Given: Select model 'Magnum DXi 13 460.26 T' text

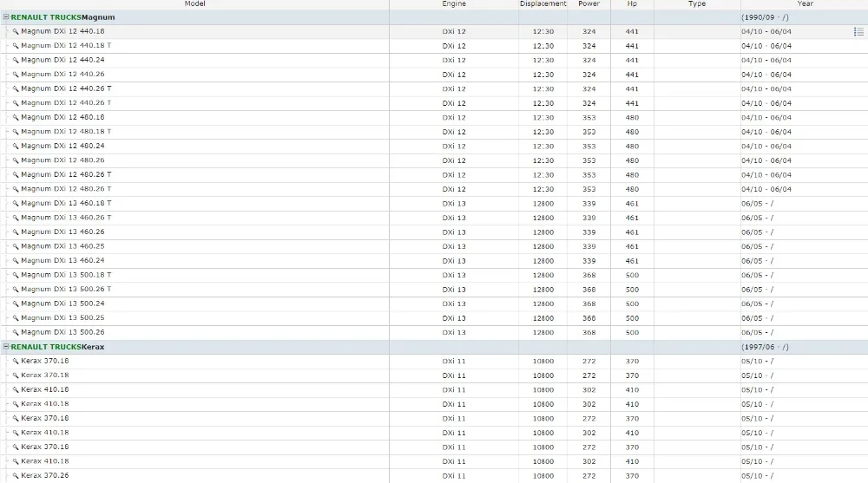Looking at the screenshot, I should (x=66, y=218).
